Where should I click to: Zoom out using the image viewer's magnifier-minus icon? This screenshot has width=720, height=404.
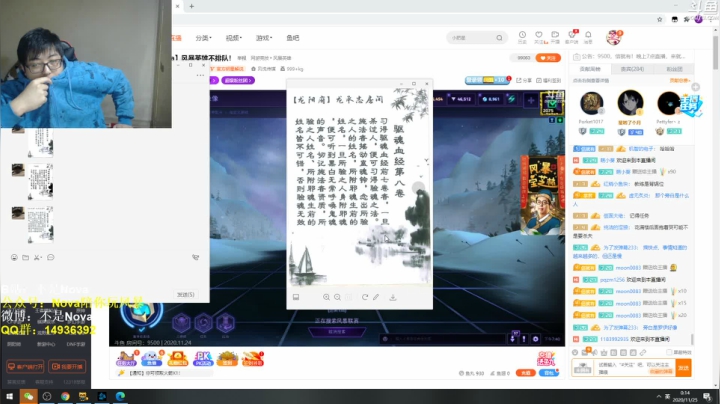(x=338, y=297)
